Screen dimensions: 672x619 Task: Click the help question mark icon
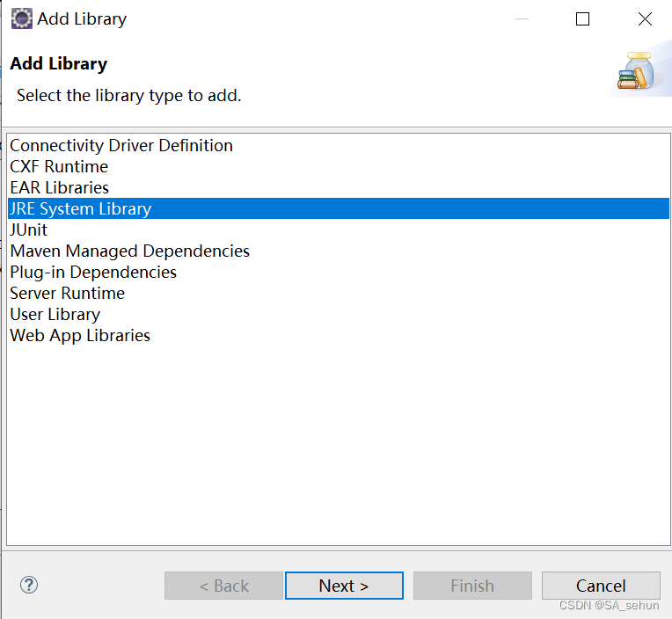(29, 585)
